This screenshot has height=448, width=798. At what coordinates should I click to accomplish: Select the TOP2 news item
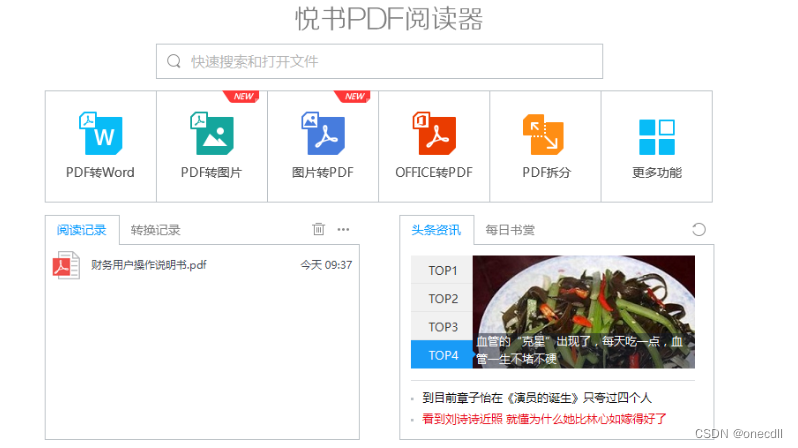(x=442, y=298)
